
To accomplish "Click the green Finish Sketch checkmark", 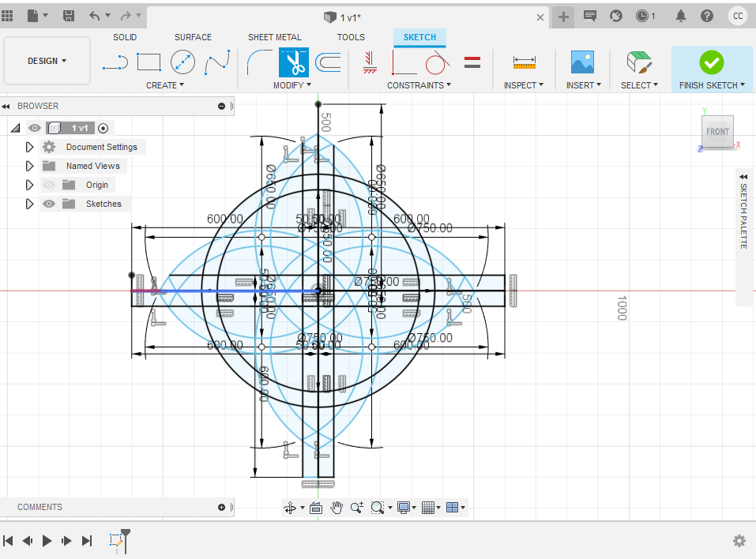I will pos(712,62).
